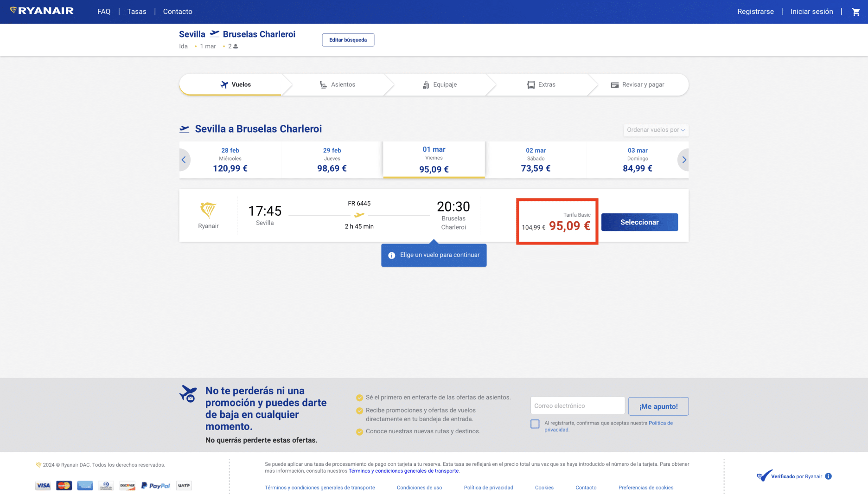Open the Tasas header link
Screen dimensions: 868x501
[137, 12]
